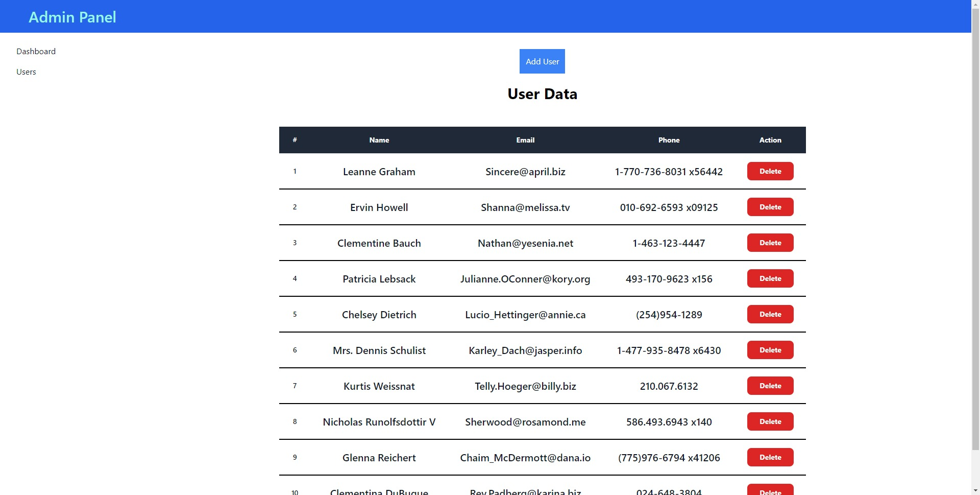Delete user Glenna Reichert
The image size is (980, 495).
(x=770, y=457)
